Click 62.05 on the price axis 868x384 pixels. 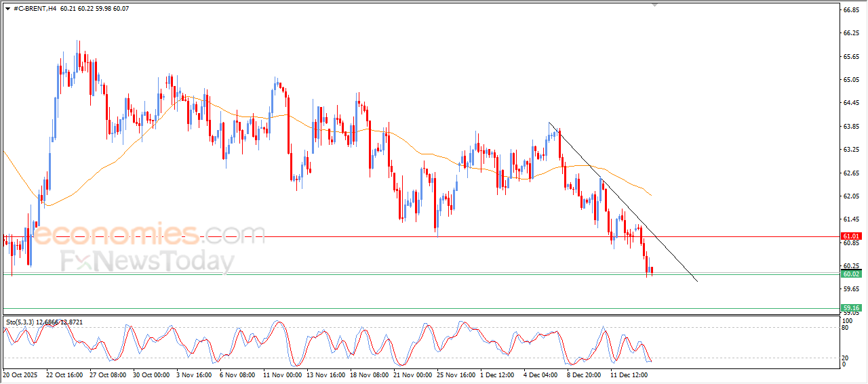(851, 196)
